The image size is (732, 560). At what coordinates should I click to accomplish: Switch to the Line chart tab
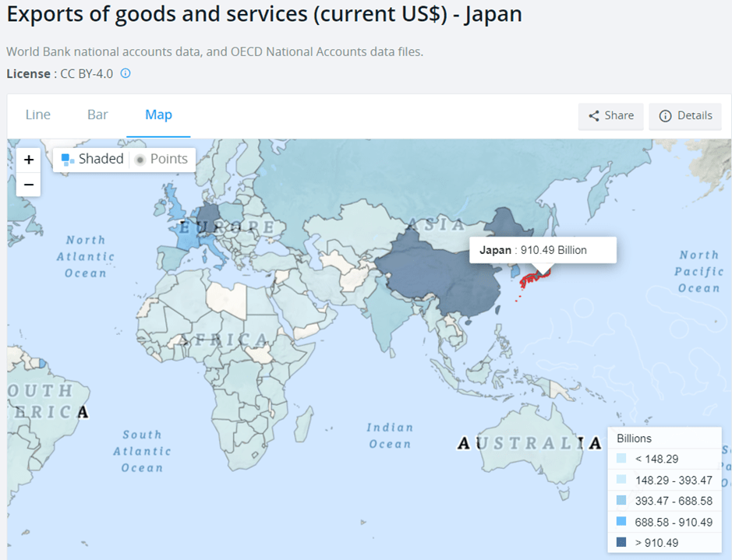(x=38, y=115)
